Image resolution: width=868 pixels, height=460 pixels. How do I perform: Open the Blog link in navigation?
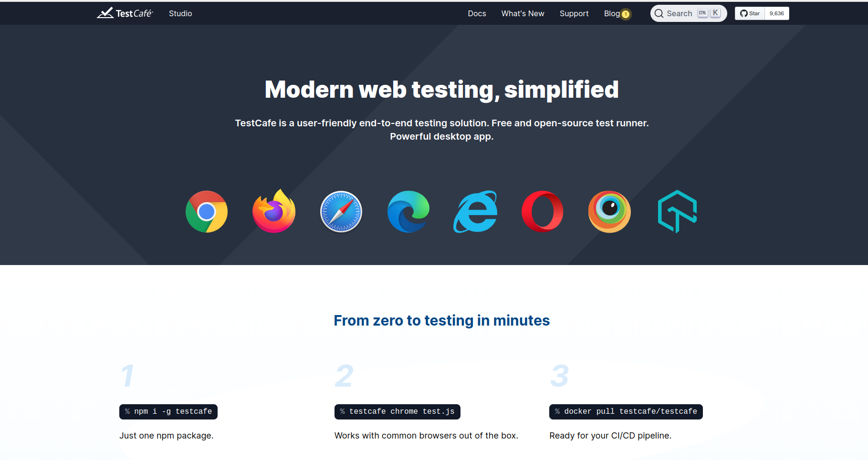(612, 13)
